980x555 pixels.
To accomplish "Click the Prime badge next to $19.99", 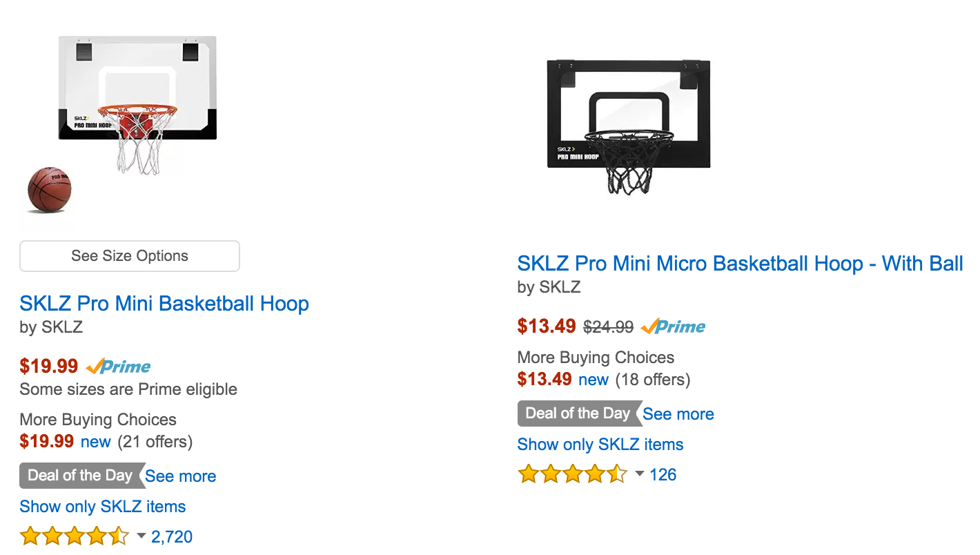I will pos(120,366).
